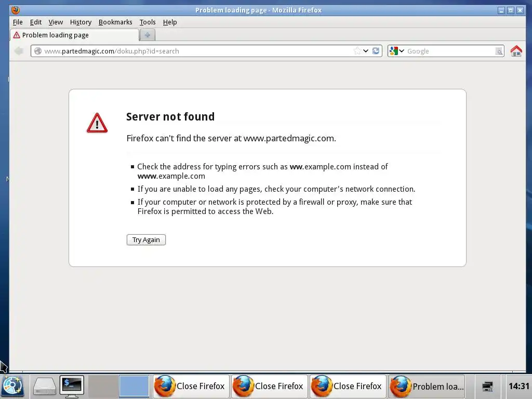Switch to the highlighted blue workspace
532x399 pixels.
pos(134,386)
